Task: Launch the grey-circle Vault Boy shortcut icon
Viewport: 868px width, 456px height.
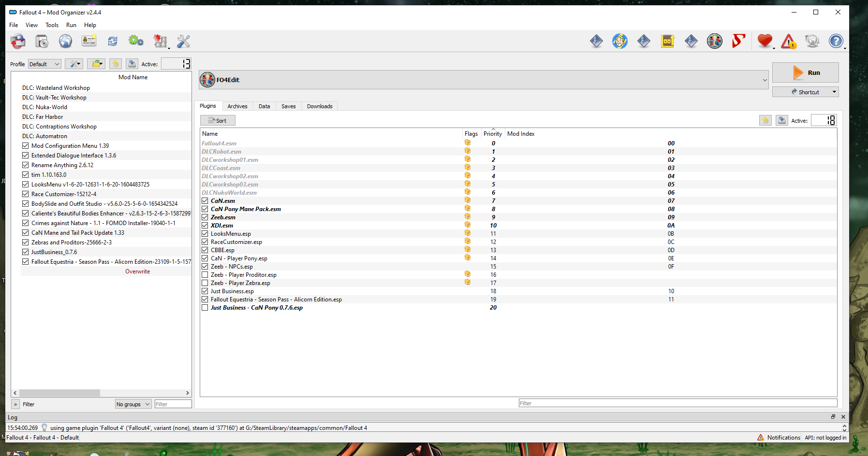Action: tap(715, 41)
